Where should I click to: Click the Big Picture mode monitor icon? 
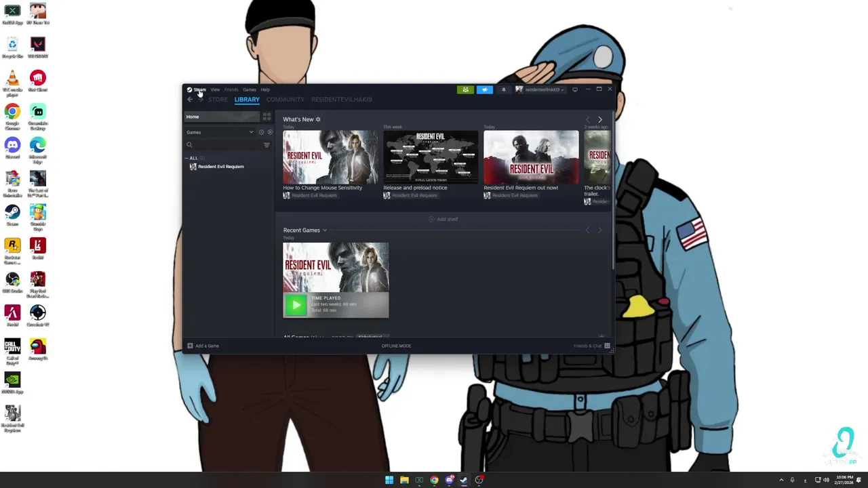point(575,89)
